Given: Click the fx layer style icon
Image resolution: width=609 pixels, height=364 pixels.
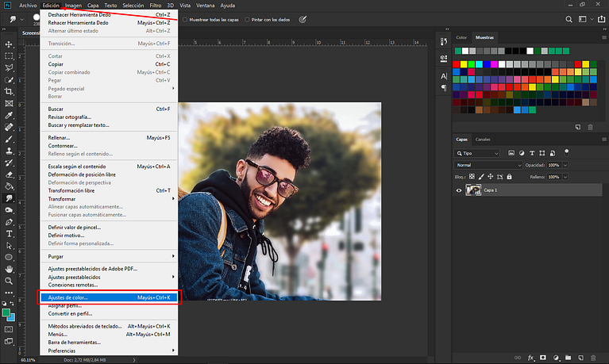Looking at the screenshot, I should pyautogui.click(x=530, y=358).
